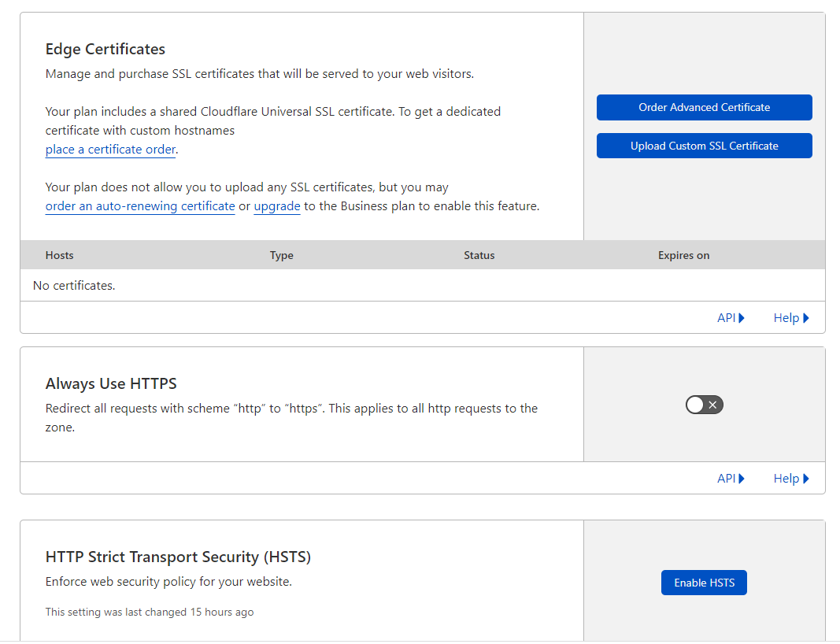Image resolution: width=840 pixels, height=644 pixels.
Task: Click the Always Use HTTPS heading
Action: point(111,383)
